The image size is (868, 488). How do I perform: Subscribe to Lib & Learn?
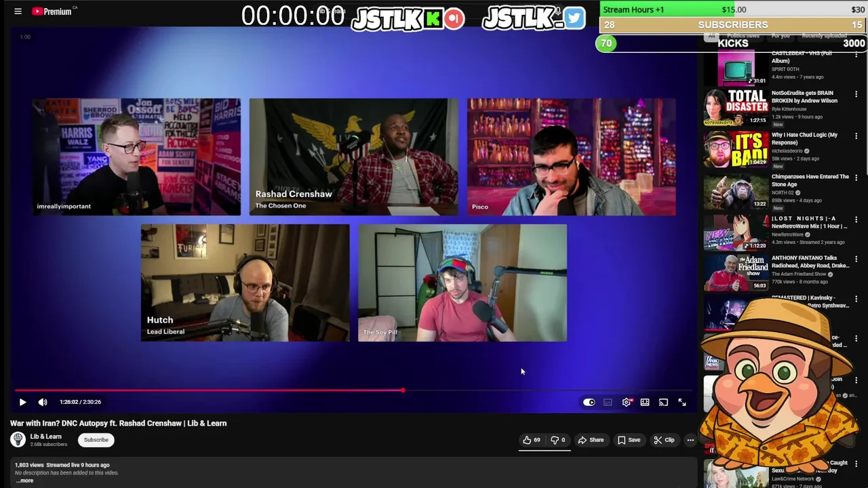(96, 440)
